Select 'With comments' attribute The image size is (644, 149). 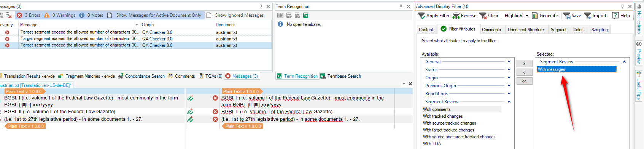click(x=462, y=109)
